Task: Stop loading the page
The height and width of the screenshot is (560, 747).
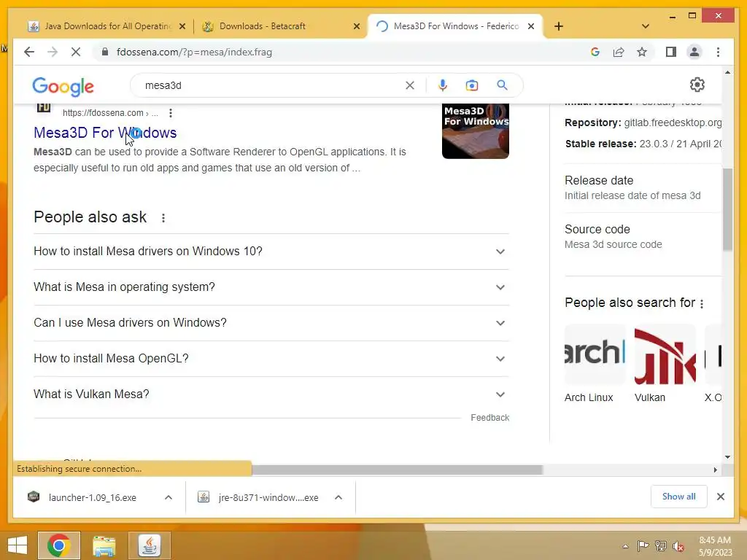Action: [x=76, y=52]
